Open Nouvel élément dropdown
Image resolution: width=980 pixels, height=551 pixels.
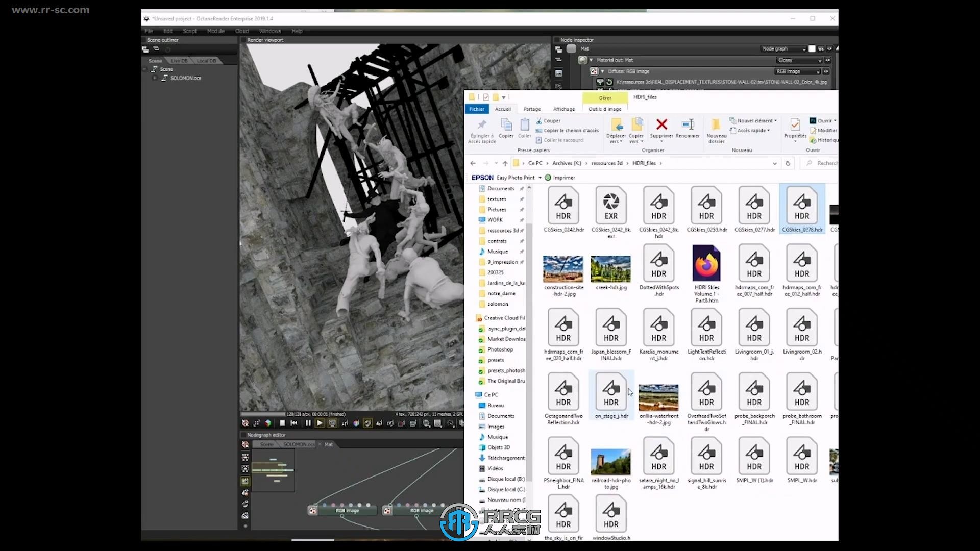753,121
